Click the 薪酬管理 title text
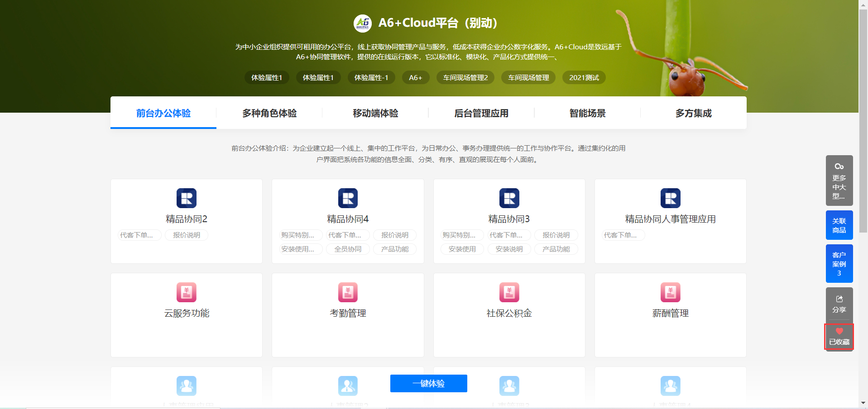Image resolution: width=868 pixels, height=409 pixels. point(671,313)
